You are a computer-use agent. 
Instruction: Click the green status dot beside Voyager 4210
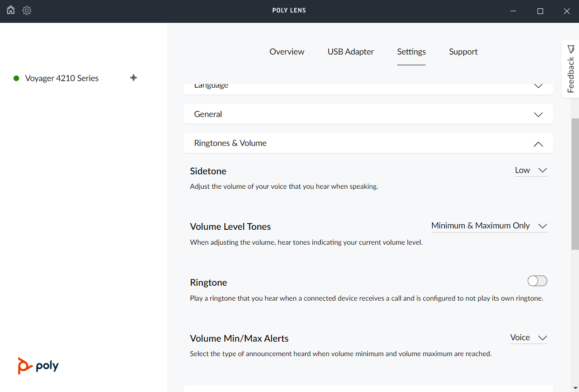pos(16,78)
